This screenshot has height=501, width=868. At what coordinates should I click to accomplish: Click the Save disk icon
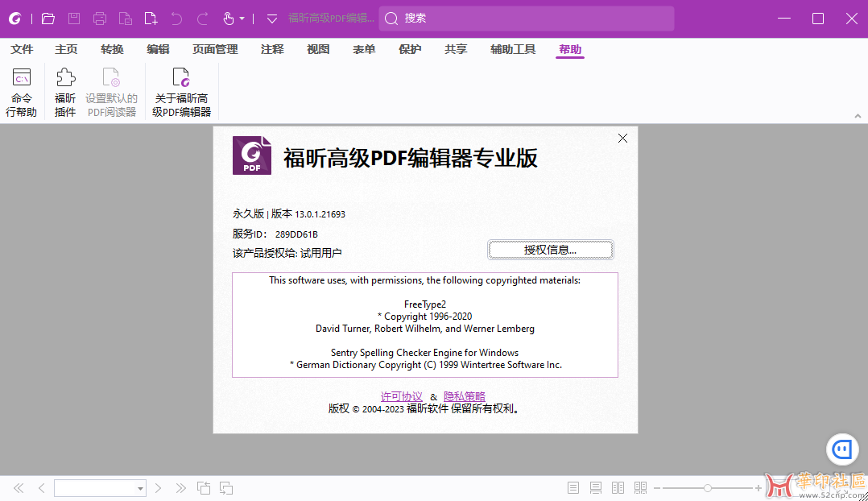point(73,19)
